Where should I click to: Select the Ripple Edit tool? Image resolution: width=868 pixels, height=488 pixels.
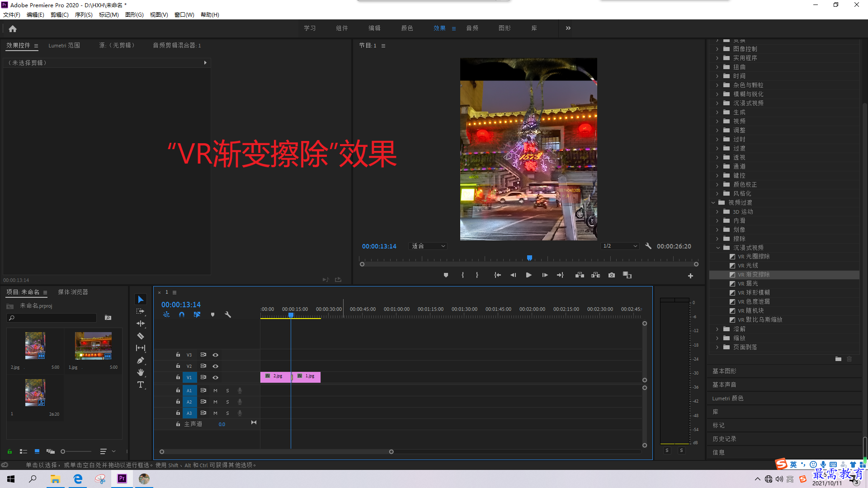pos(141,324)
